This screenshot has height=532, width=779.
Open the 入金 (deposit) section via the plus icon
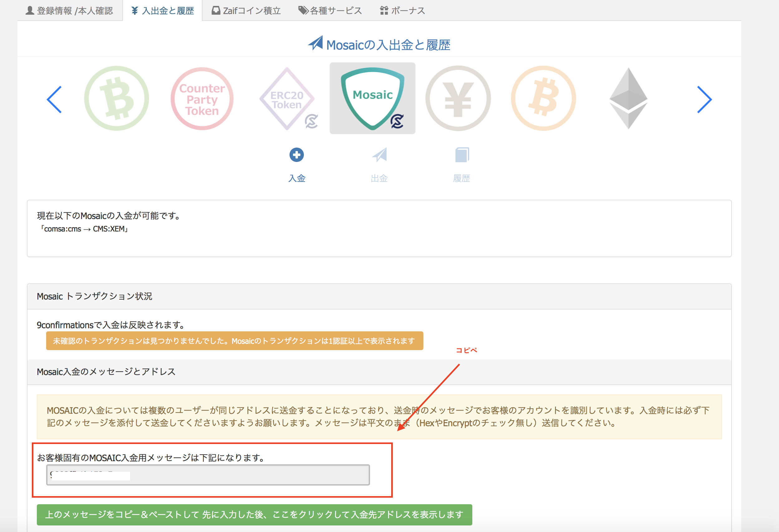pos(296,154)
